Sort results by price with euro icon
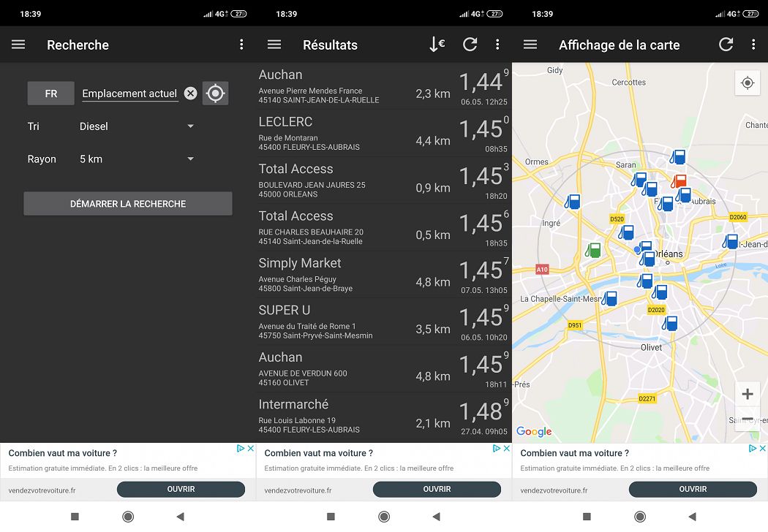This screenshot has height=532, width=768. pyautogui.click(x=437, y=45)
